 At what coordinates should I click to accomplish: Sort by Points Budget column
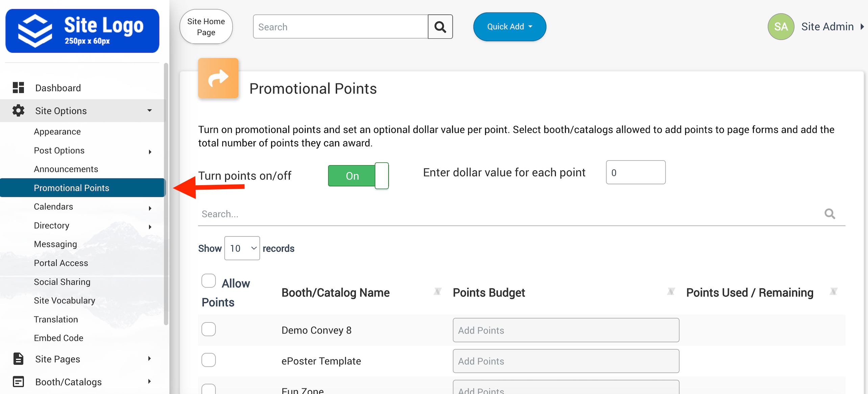coord(671,292)
